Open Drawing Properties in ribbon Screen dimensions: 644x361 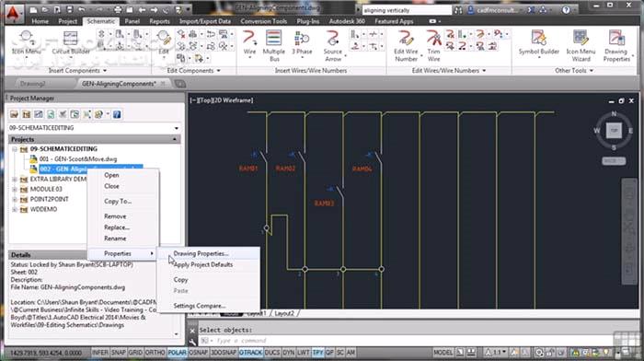point(616,46)
